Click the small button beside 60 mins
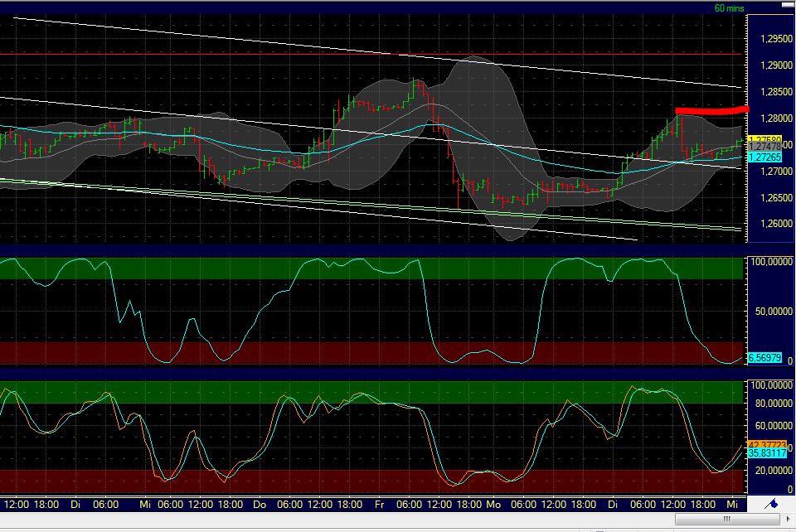Image resolution: width=796 pixels, height=532 pixels. [788, 5]
